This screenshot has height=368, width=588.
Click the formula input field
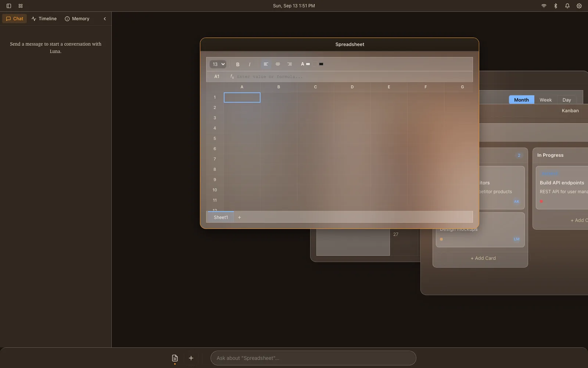pyautogui.click(x=353, y=77)
